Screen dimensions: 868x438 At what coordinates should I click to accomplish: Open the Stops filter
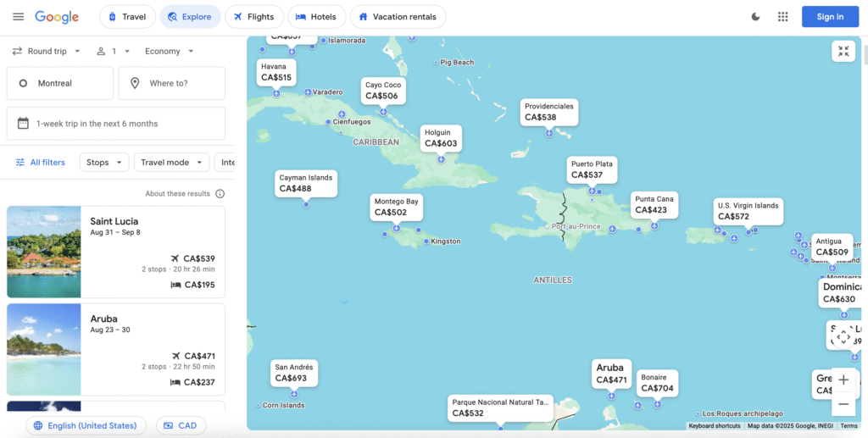pos(104,163)
